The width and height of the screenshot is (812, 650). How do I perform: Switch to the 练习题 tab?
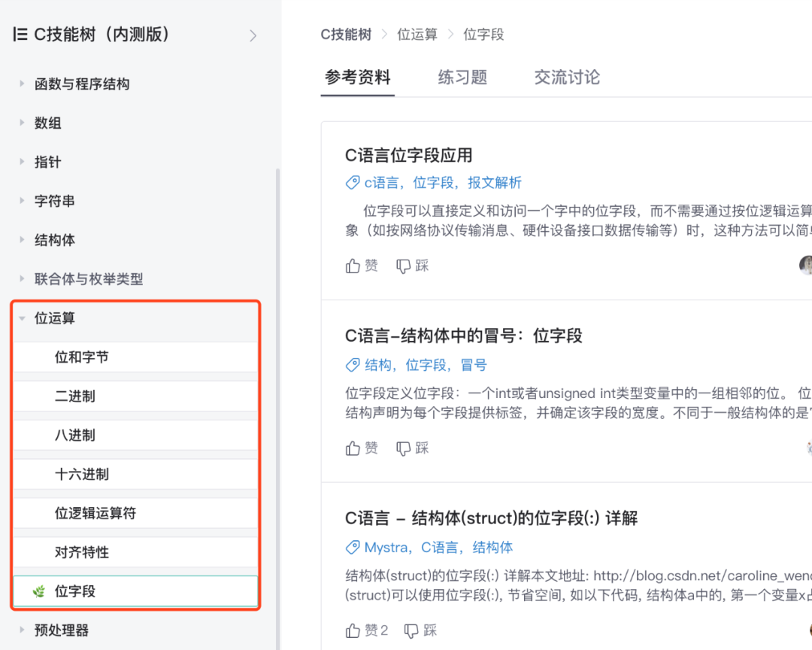pyautogui.click(x=462, y=77)
